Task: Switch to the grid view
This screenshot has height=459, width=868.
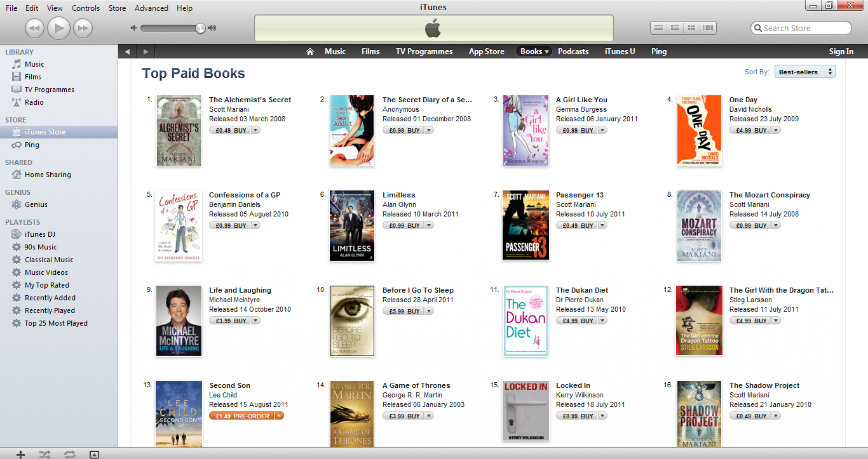Action: pyautogui.click(x=691, y=28)
